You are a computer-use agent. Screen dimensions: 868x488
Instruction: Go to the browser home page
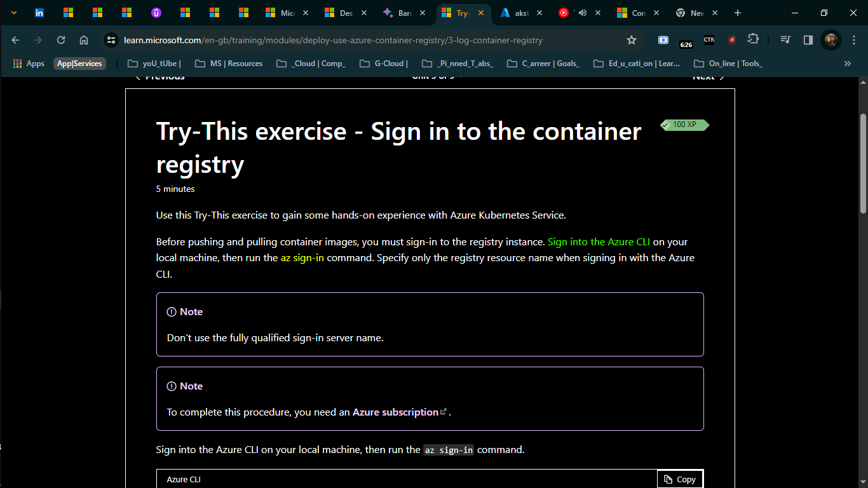(83, 39)
